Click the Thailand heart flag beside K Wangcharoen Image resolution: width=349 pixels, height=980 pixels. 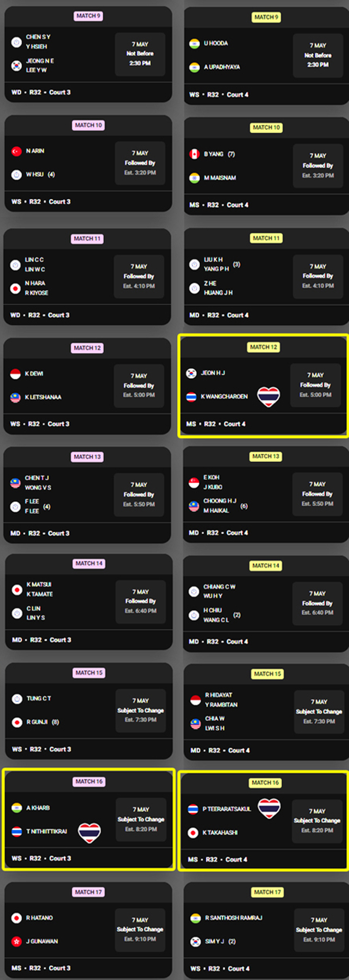[x=269, y=397]
